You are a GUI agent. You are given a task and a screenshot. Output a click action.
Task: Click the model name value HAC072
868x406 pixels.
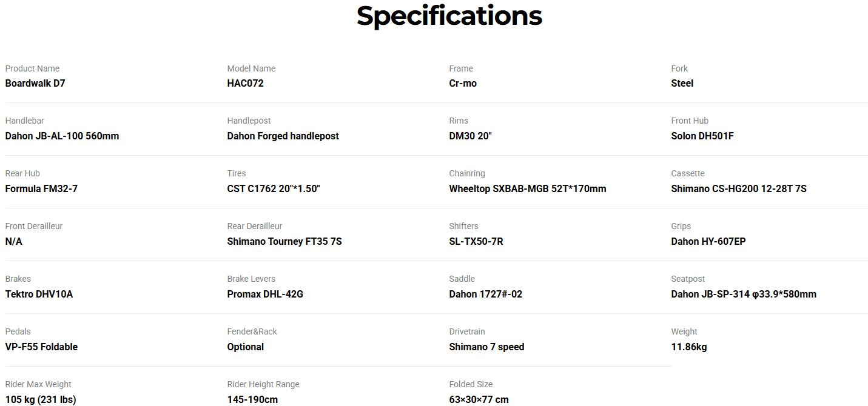pos(245,84)
